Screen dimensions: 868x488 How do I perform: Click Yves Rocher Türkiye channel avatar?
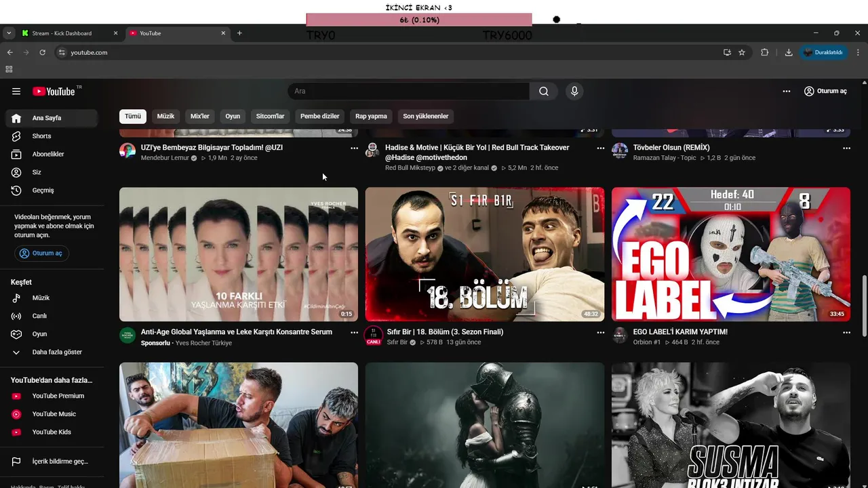127,335
